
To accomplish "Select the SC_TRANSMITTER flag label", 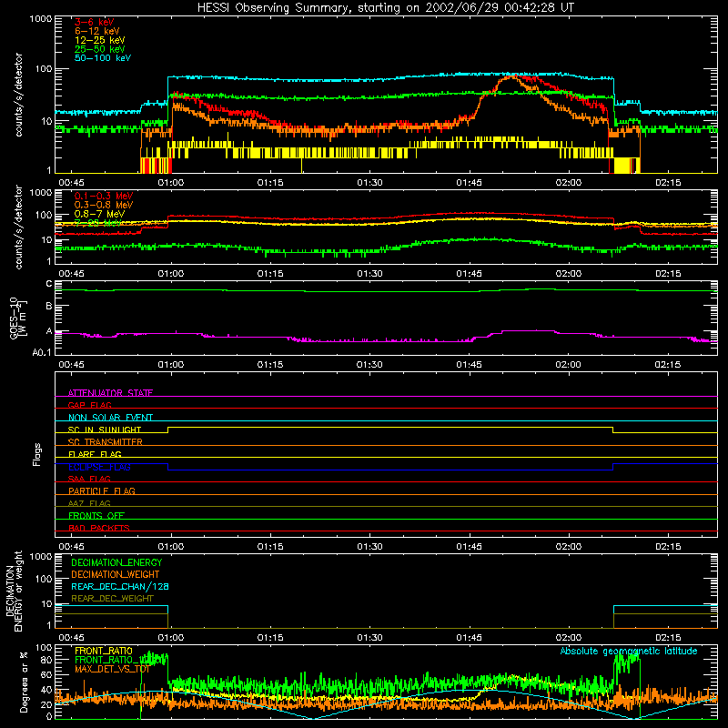I will [106, 441].
